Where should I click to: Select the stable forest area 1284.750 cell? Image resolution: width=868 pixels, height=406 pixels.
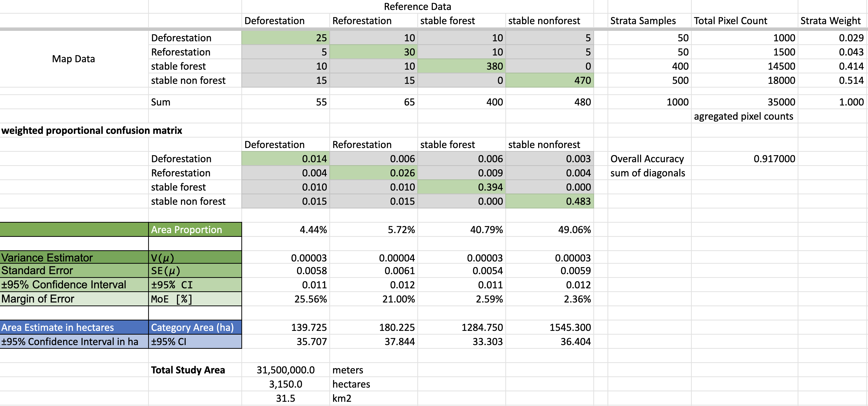461,327
